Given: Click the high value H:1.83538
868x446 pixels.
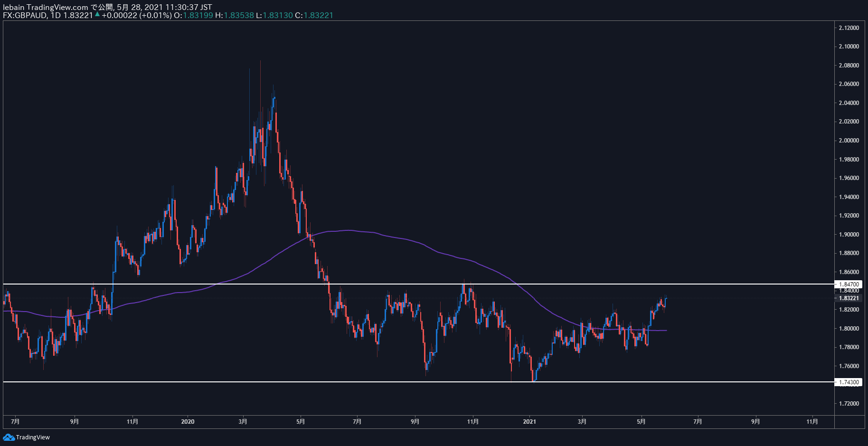Looking at the screenshot, I should click(x=235, y=15).
